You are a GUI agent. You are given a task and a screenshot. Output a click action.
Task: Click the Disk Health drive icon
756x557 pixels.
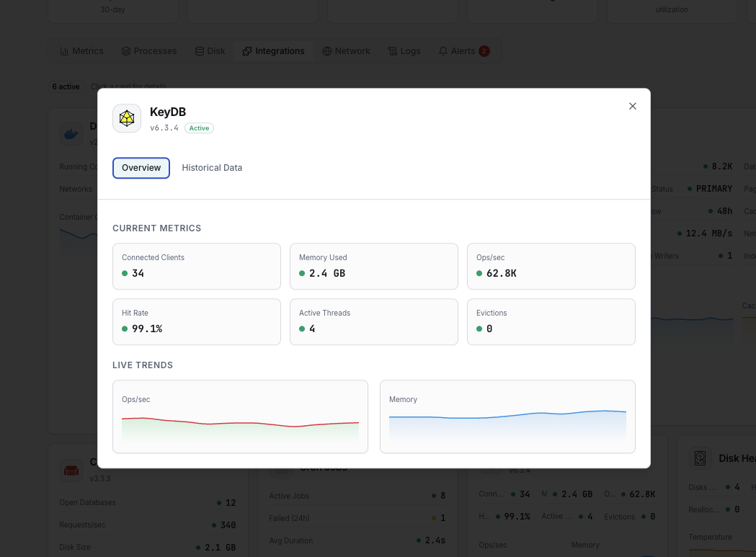coord(700,458)
